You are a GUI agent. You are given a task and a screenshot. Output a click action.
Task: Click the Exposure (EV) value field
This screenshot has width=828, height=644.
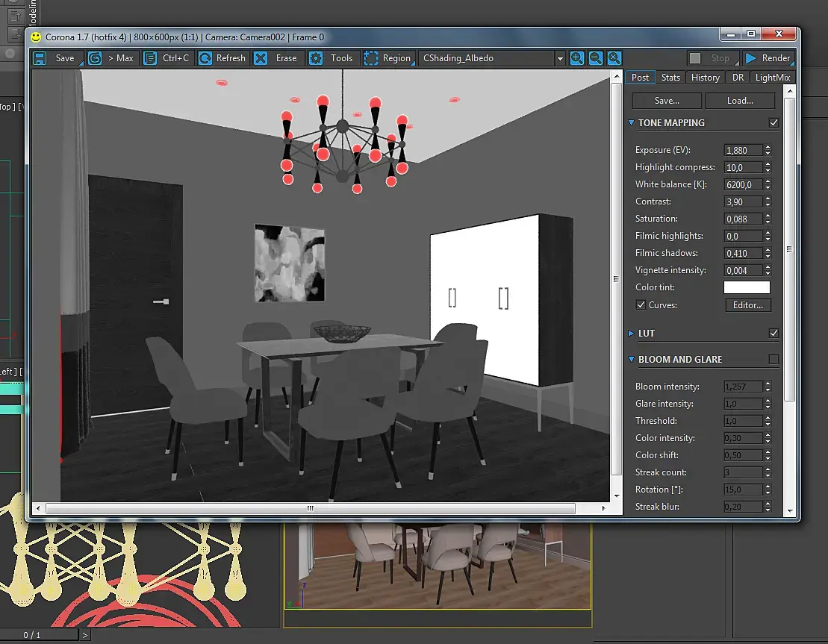(x=743, y=151)
